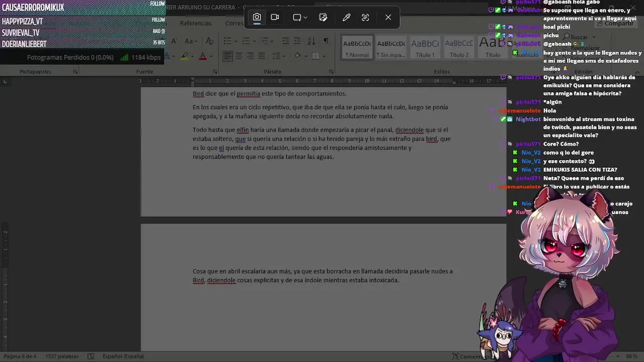Click the first-line indent ruler marker
Screen dimensions: 644x362
coord(193,79)
